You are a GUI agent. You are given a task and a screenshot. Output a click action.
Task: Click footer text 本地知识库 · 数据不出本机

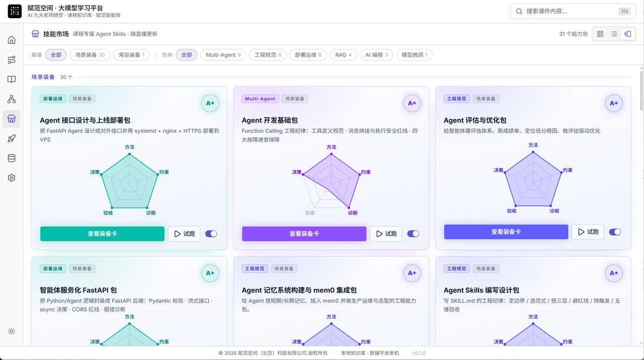[370, 353]
